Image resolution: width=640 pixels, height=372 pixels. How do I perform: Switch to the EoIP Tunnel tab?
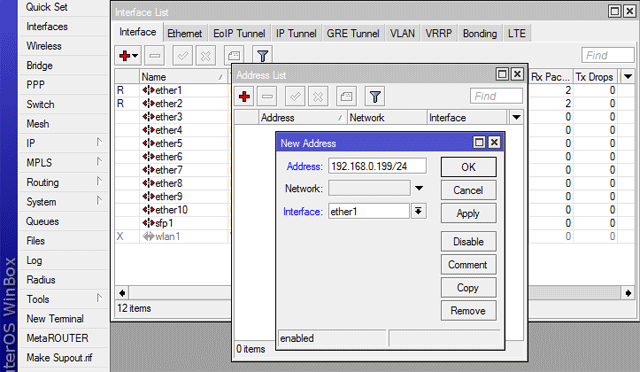(x=239, y=33)
